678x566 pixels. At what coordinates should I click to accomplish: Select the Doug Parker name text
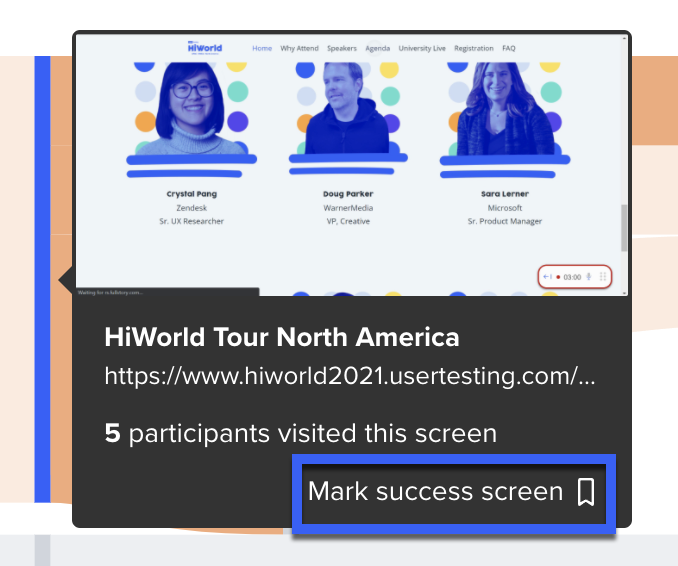click(348, 194)
